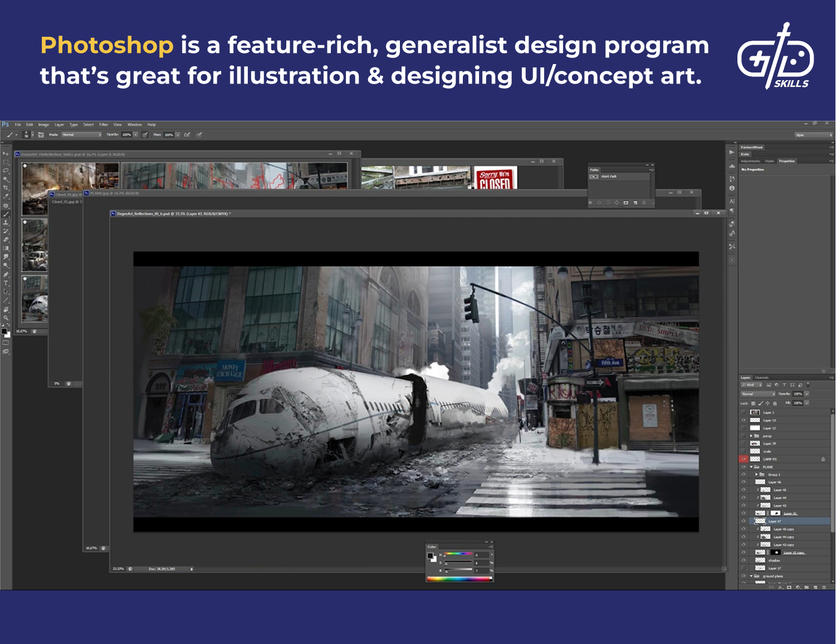Collapse the PLANE group
This screenshot has width=836, height=644.
[x=751, y=467]
